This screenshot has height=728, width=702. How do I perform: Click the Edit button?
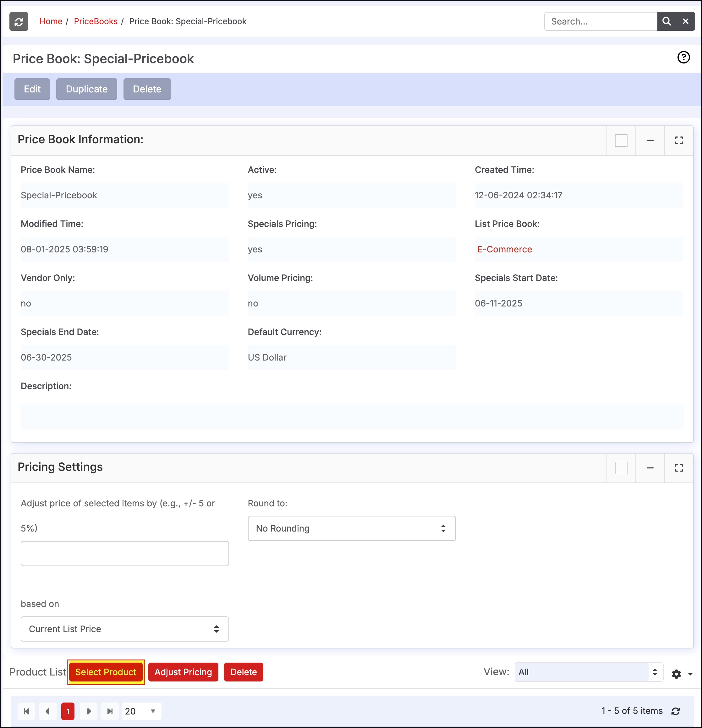point(32,89)
